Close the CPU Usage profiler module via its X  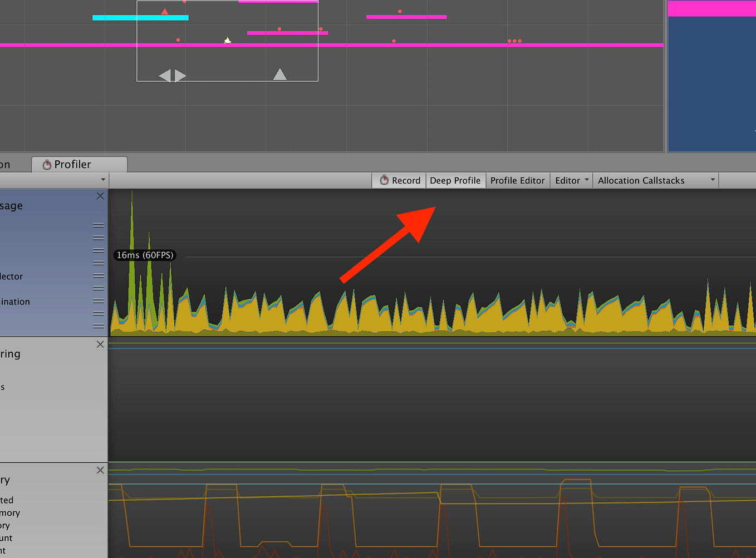tap(100, 196)
